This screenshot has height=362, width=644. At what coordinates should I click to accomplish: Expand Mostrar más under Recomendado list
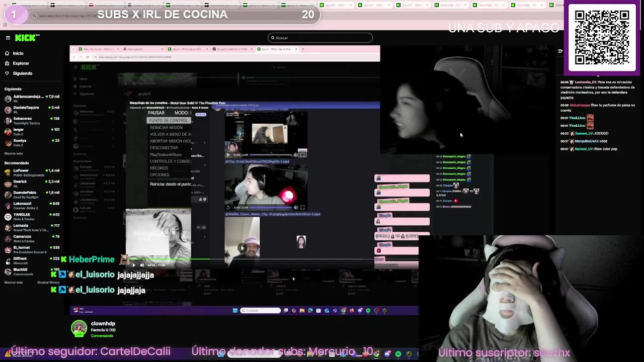(x=14, y=283)
